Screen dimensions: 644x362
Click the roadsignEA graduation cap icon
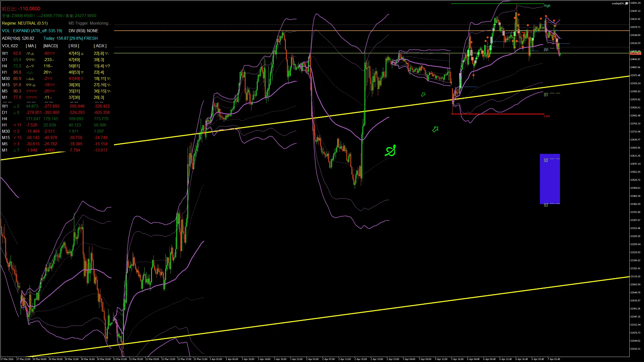point(627,3)
